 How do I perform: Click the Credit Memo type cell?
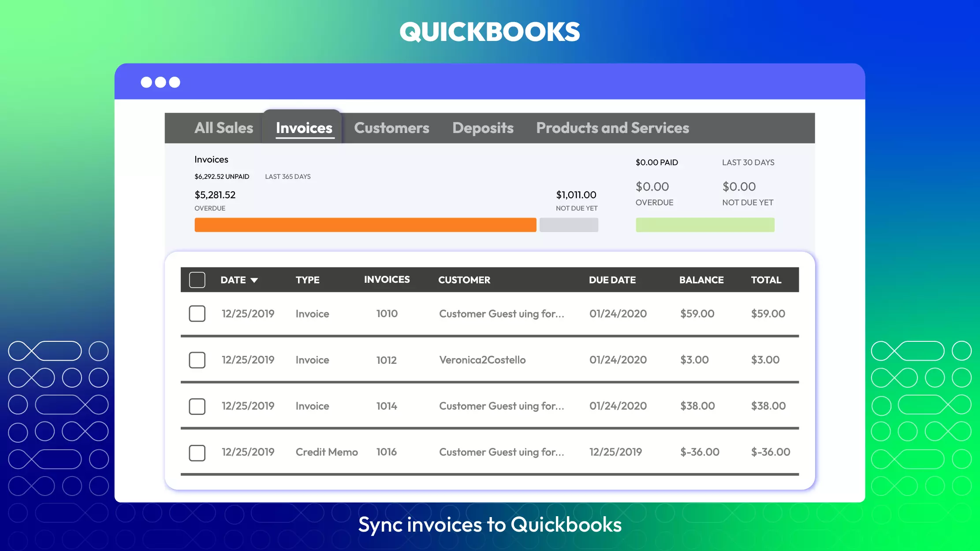coord(327,452)
